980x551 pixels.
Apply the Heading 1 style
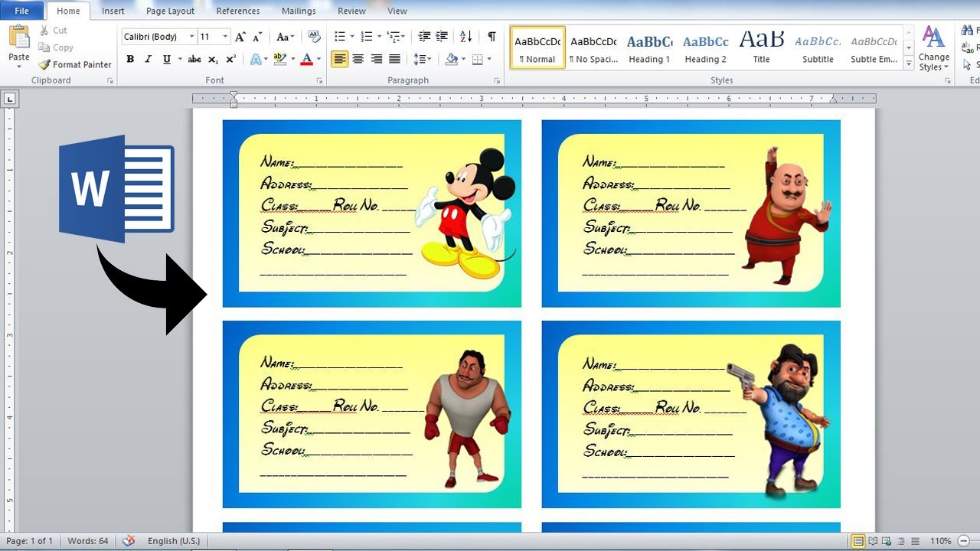[x=649, y=47]
